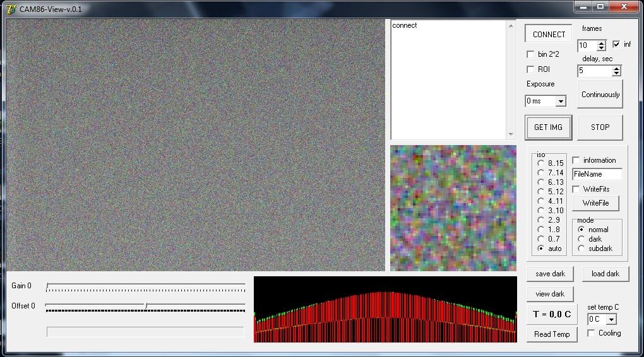Enable the Cooling checkbox
Image resolution: width=644 pixels, height=357 pixels.
click(x=591, y=333)
